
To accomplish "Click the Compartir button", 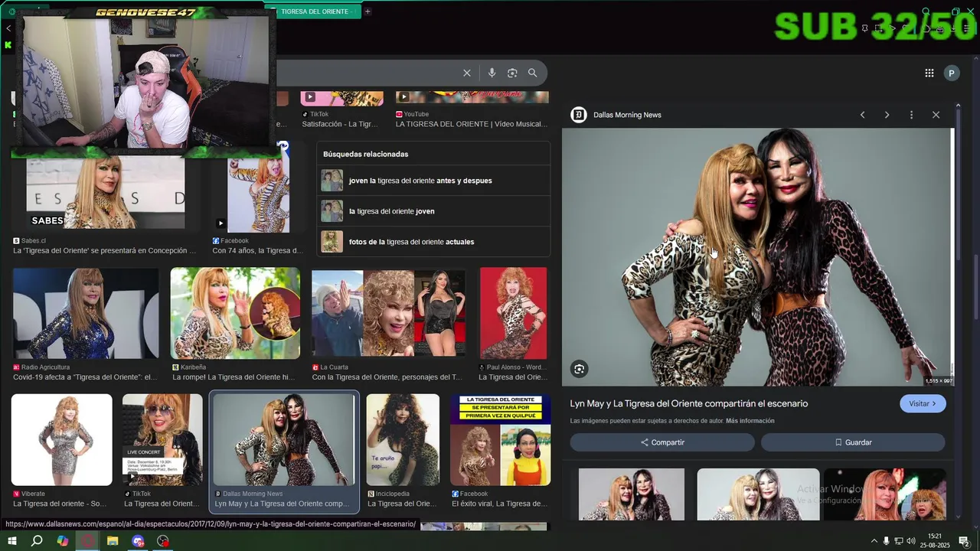I will (662, 442).
